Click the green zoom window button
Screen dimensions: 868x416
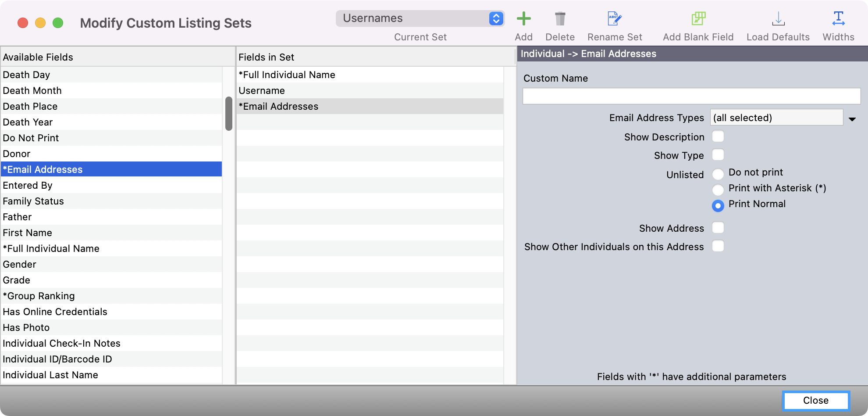pyautogui.click(x=58, y=23)
